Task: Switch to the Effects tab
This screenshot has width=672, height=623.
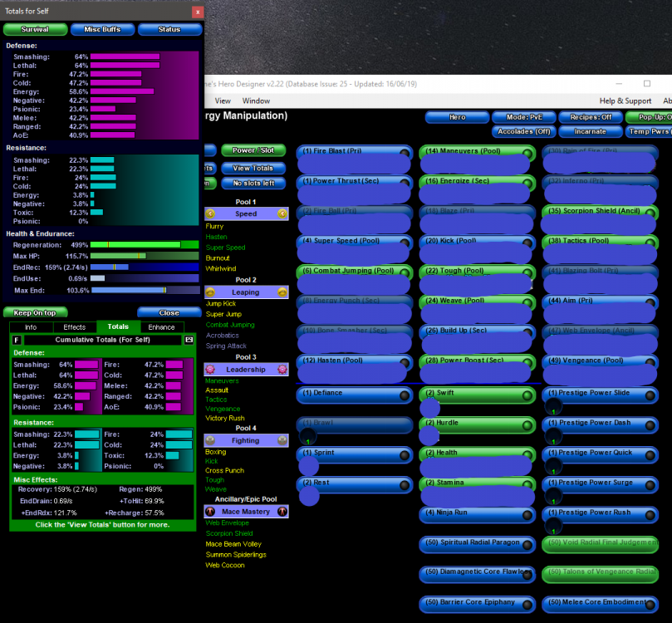Action: pyautogui.click(x=75, y=327)
